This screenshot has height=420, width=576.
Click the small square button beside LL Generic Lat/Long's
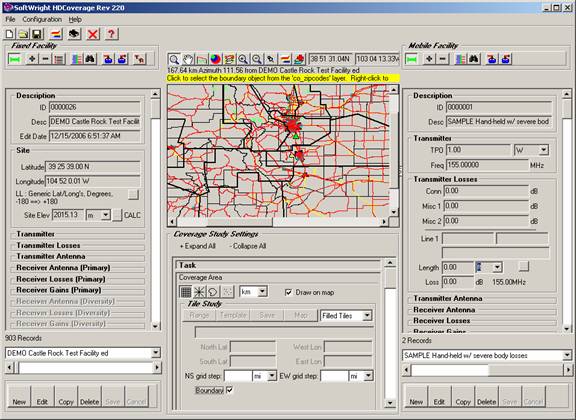coord(133,194)
